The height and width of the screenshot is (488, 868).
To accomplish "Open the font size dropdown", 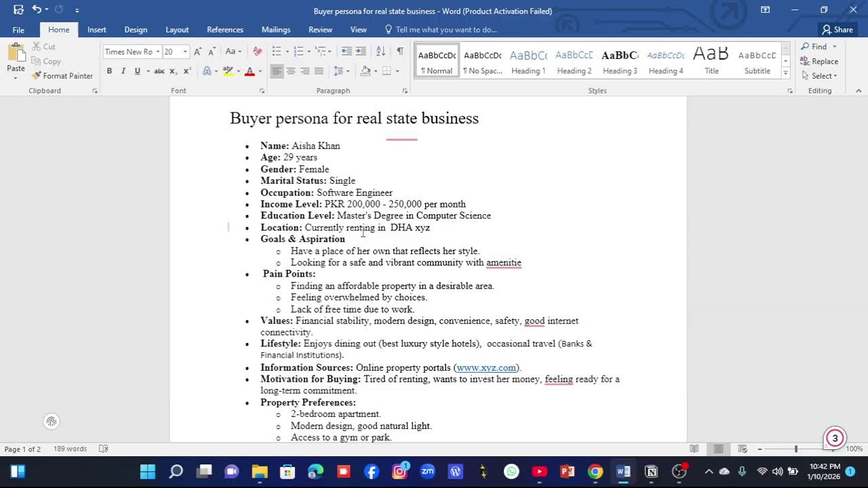I will (x=185, y=52).
